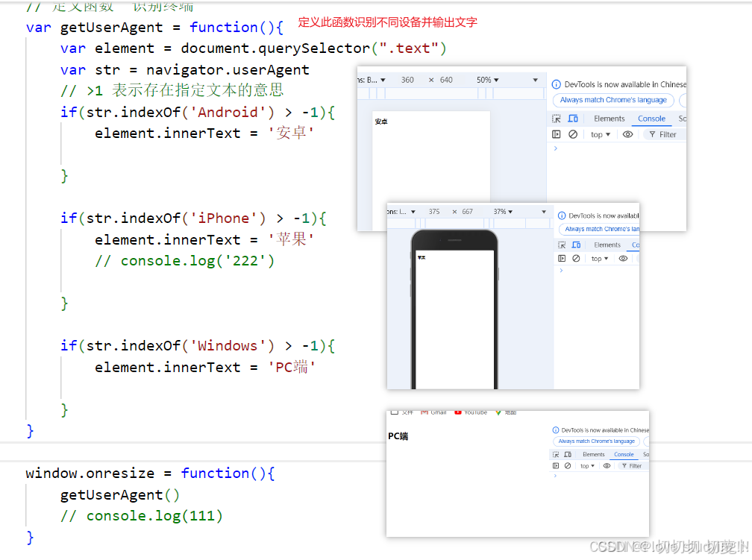The width and height of the screenshot is (752, 560).
Task: Click the 安卓 text in Android preview
Action: tap(381, 122)
